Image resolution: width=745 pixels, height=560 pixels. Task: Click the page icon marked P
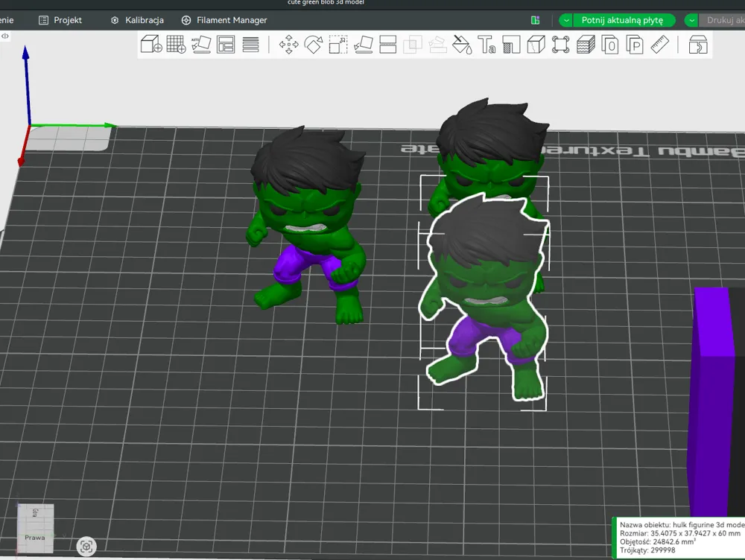click(x=635, y=45)
